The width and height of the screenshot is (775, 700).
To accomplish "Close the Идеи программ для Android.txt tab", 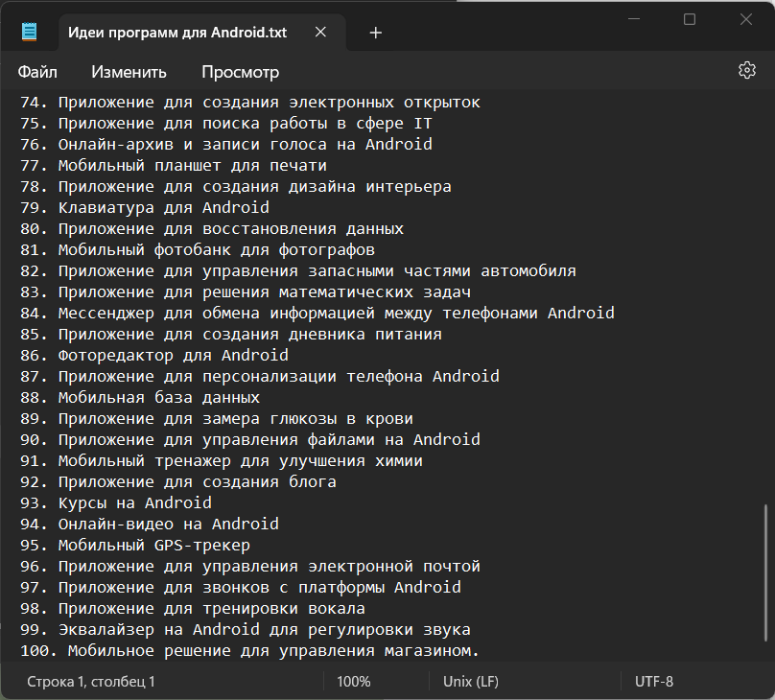I will click(320, 33).
